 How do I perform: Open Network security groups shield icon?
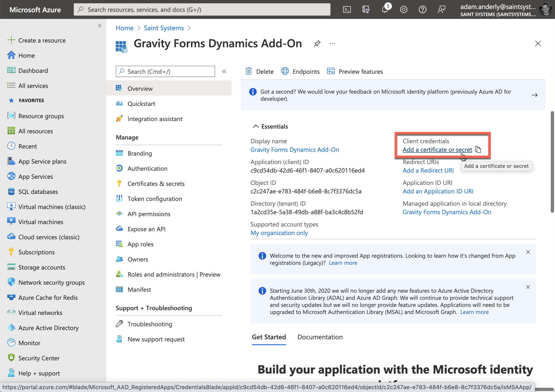coord(11,282)
